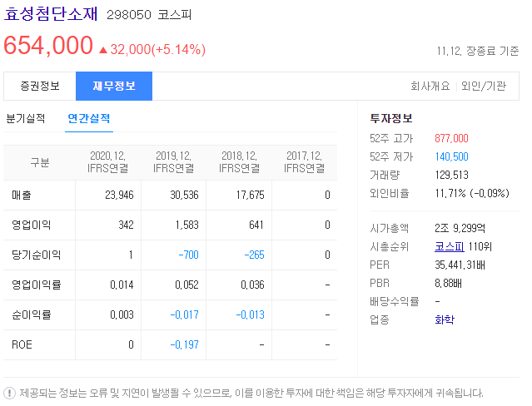532x406 pixels.
Task: Click net margin value -0.013
Action: click(x=251, y=314)
